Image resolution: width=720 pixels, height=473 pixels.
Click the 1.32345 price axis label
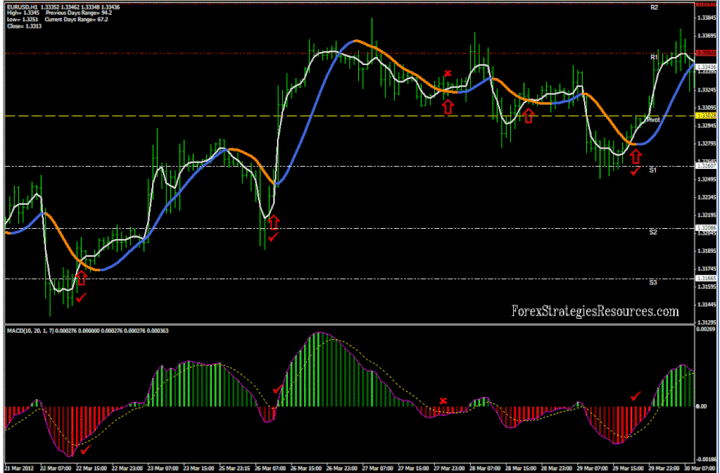706,197
